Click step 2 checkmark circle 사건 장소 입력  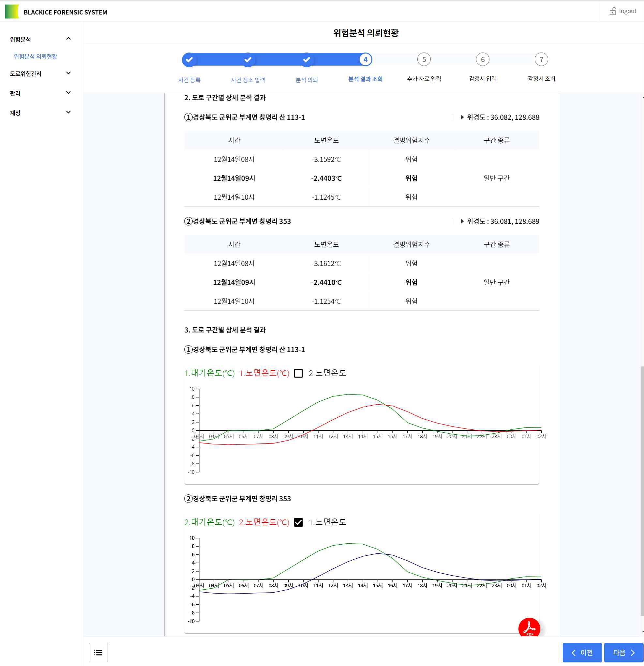[248, 59]
